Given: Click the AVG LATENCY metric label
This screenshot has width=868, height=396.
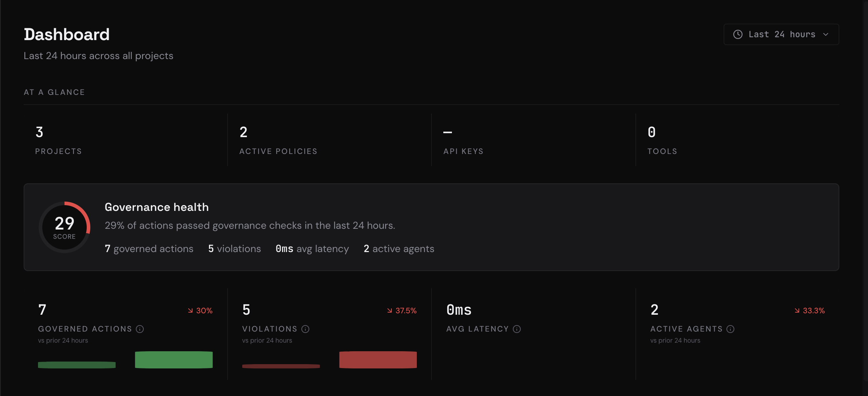Looking at the screenshot, I should click(478, 329).
